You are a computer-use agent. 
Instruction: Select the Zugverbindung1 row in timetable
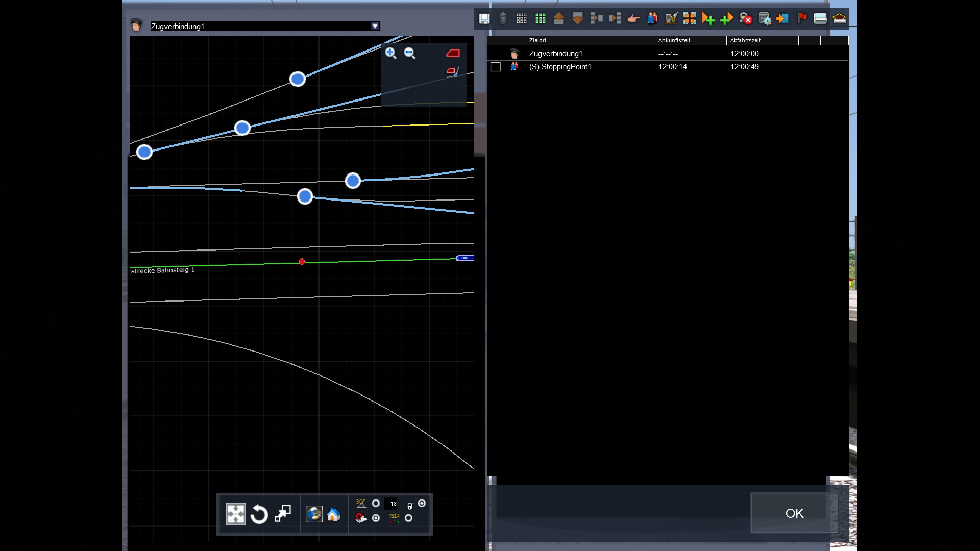(x=555, y=54)
